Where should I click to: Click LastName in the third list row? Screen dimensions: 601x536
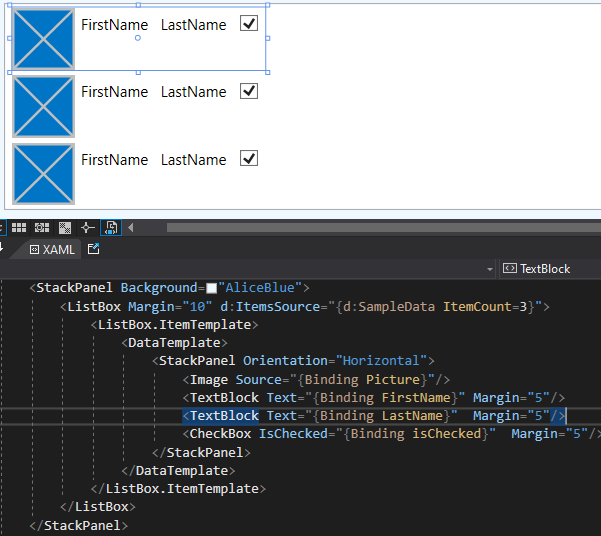point(194,160)
